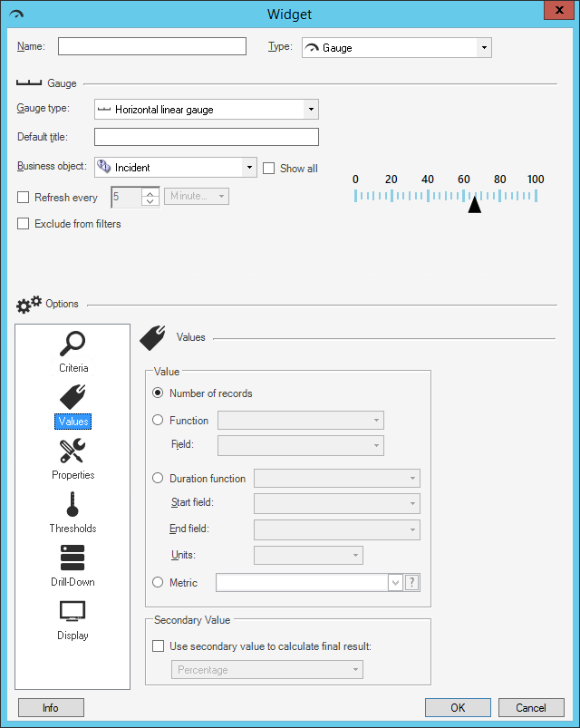This screenshot has width=580, height=728.
Task: Enable the Refresh every checkbox
Action: pos(24,198)
